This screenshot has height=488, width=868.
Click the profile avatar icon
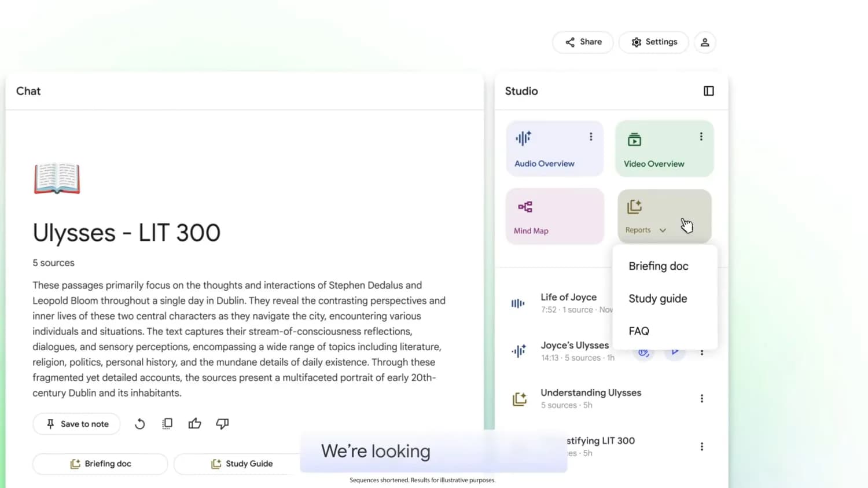click(x=705, y=42)
